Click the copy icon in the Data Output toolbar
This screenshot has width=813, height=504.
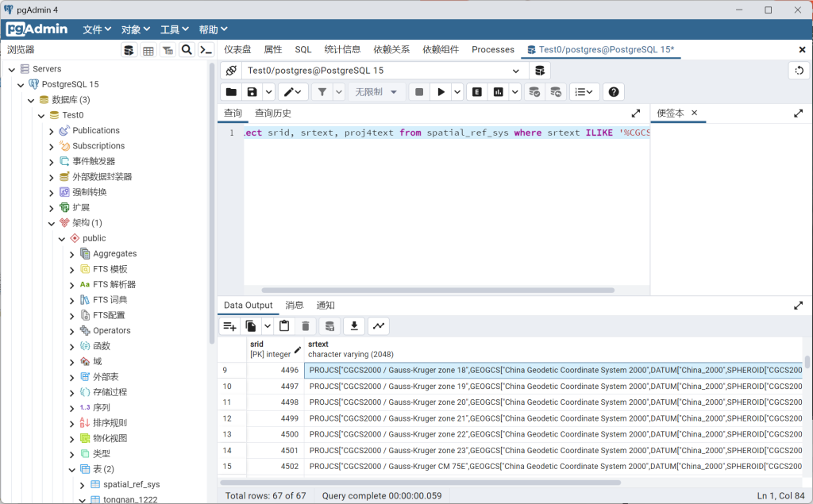coord(251,326)
